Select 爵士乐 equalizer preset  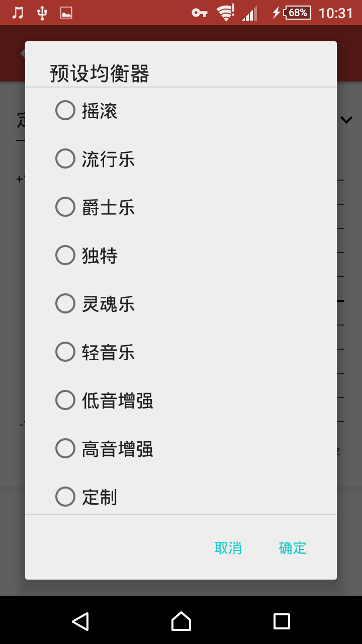(x=181, y=207)
